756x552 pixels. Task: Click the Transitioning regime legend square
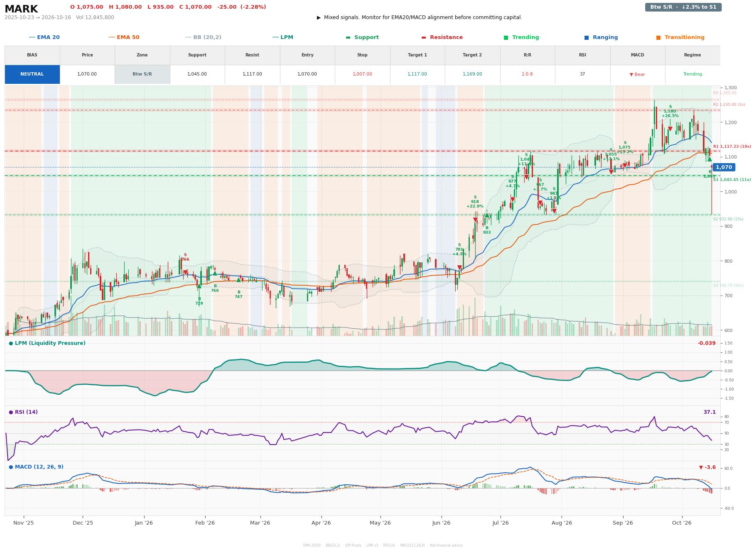[658, 37]
